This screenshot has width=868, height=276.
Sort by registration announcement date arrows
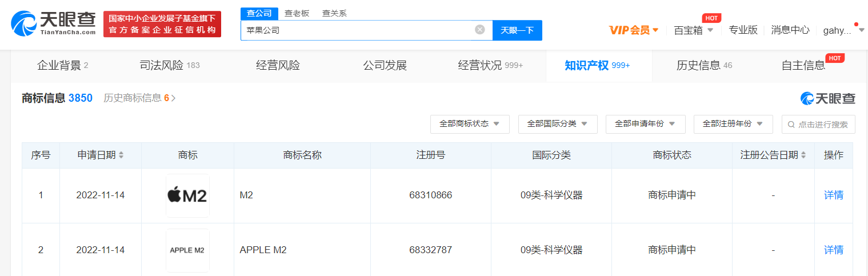pos(803,155)
